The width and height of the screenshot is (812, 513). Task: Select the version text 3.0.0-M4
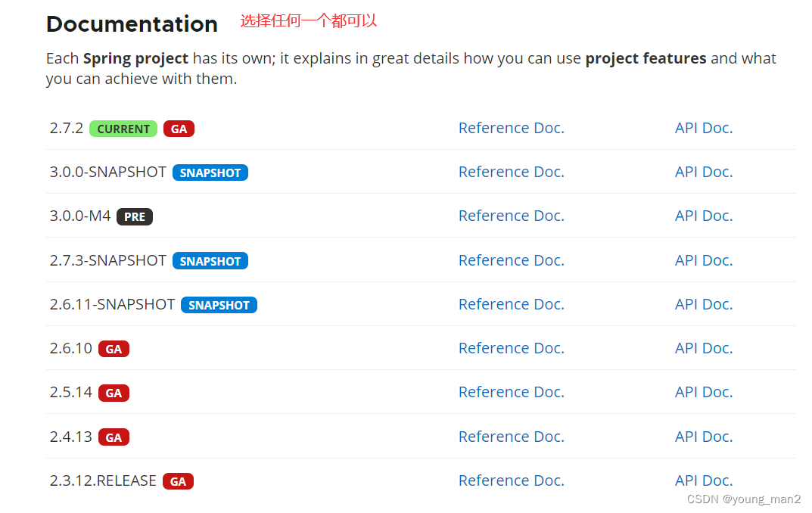(x=80, y=216)
